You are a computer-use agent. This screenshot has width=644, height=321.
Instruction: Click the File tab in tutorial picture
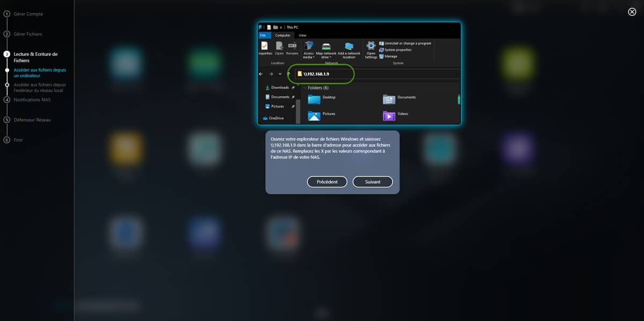coord(264,35)
